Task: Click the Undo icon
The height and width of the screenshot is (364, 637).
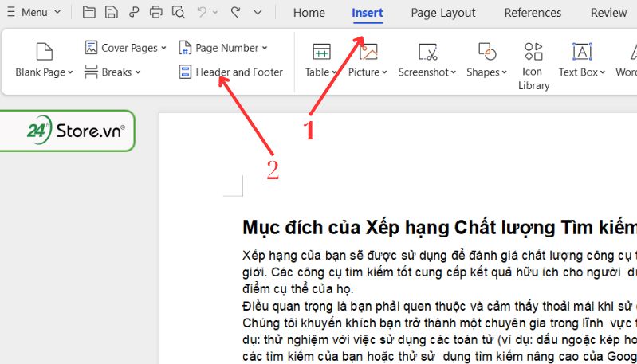Action: 202,12
